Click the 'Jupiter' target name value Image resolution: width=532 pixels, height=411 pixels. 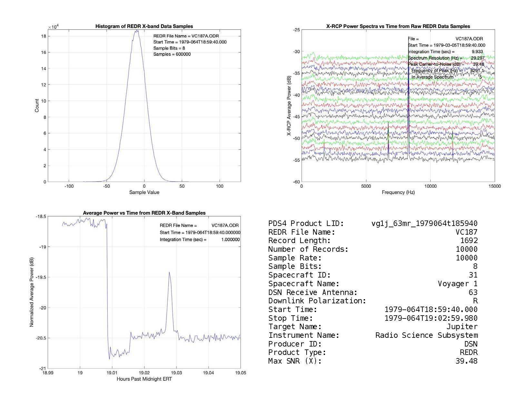point(462,327)
